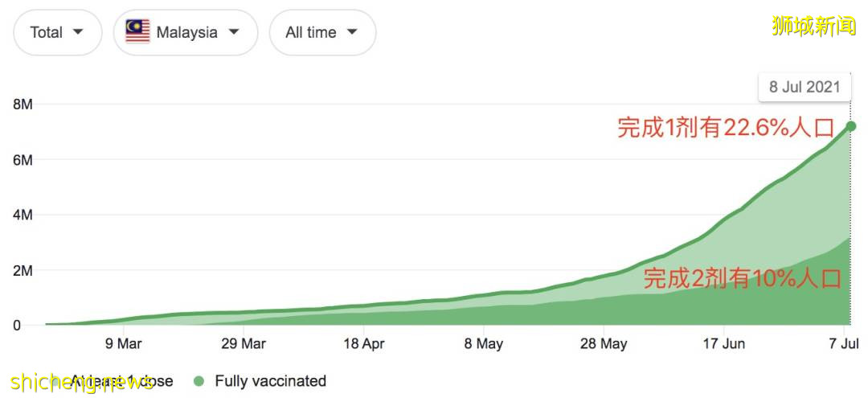Click the 9 Mar x-axis label
This screenshot has width=868, height=398.
click(124, 344)
